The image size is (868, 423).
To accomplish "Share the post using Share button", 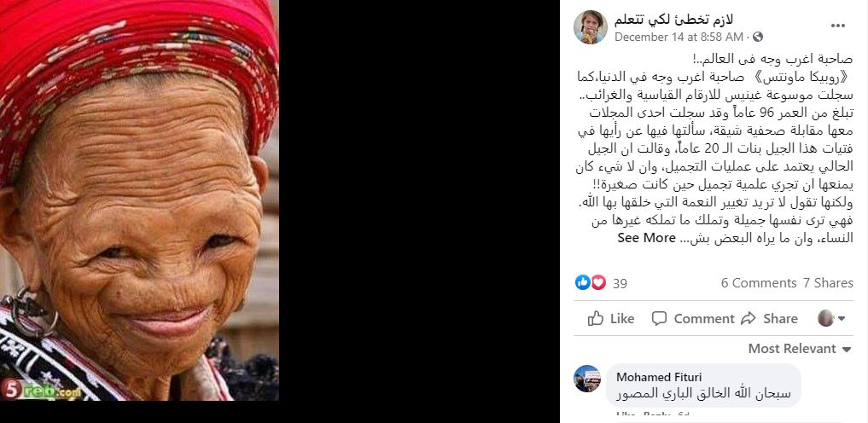I will 769,318.
